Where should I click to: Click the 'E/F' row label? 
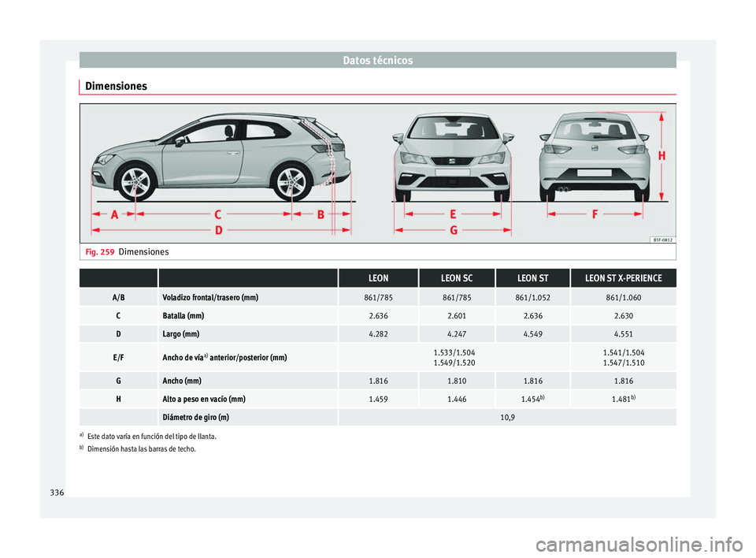pos(119,358)
